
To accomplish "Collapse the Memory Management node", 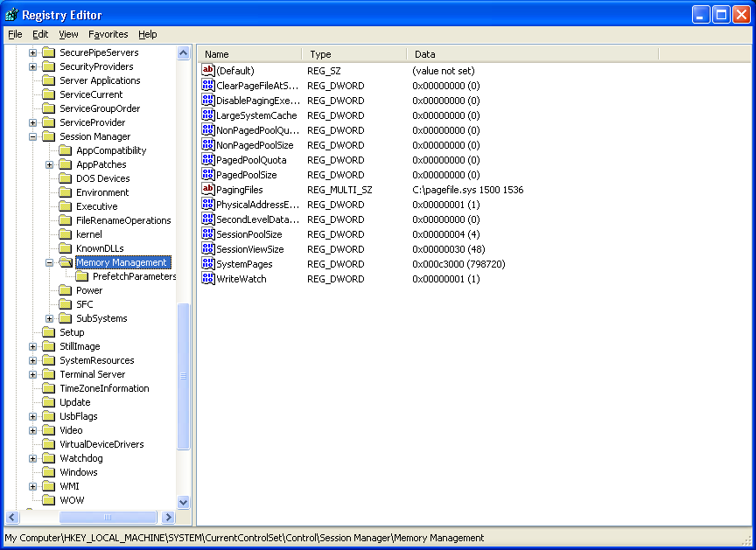I will (x=50, y=262).
